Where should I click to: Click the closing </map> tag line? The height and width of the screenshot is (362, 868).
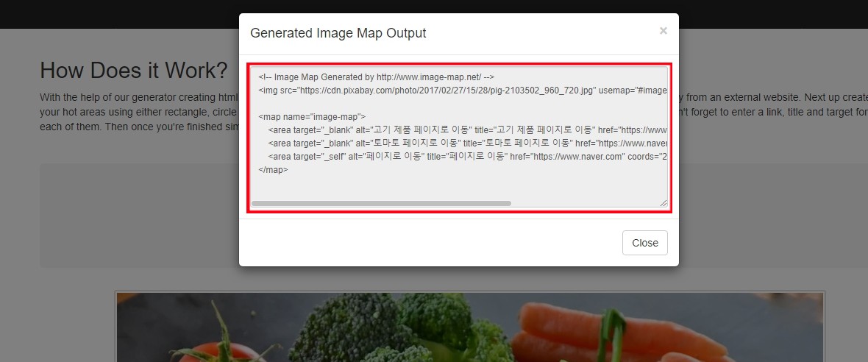point(273,170)
